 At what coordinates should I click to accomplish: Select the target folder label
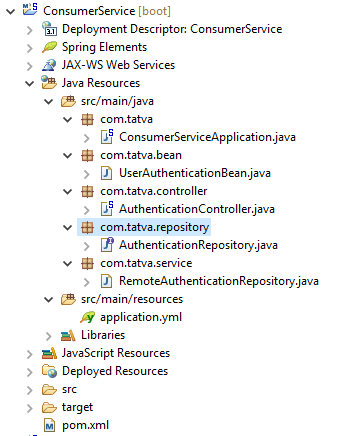[77, 407]
